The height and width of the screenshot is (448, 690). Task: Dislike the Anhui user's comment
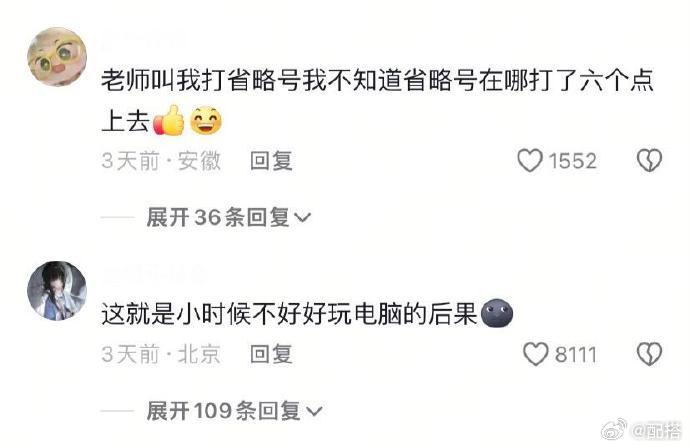tap(650, 161)
